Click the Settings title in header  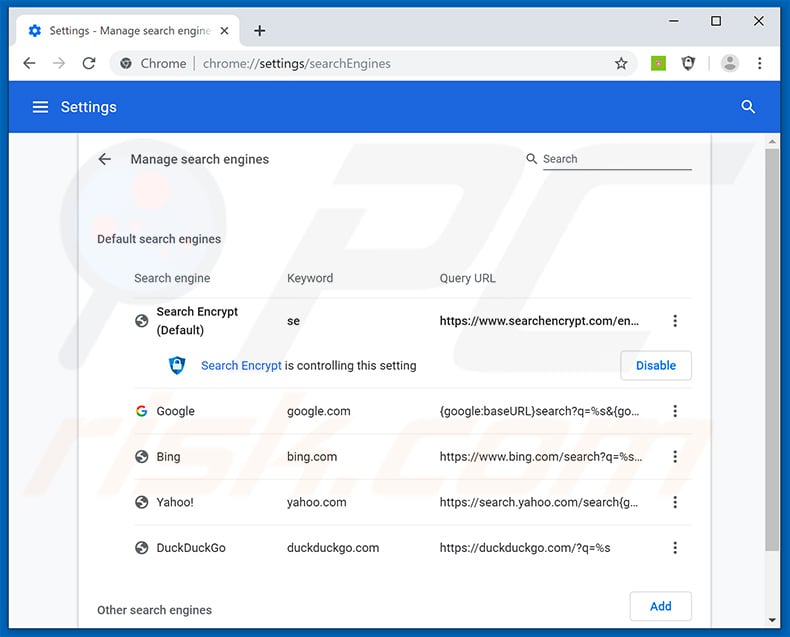click(89, 107)
